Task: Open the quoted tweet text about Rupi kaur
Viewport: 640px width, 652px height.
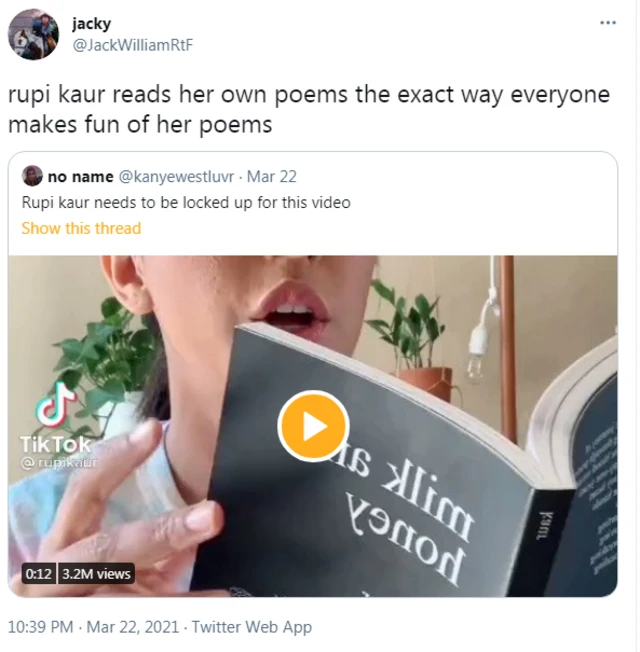Action: (186, 203)
